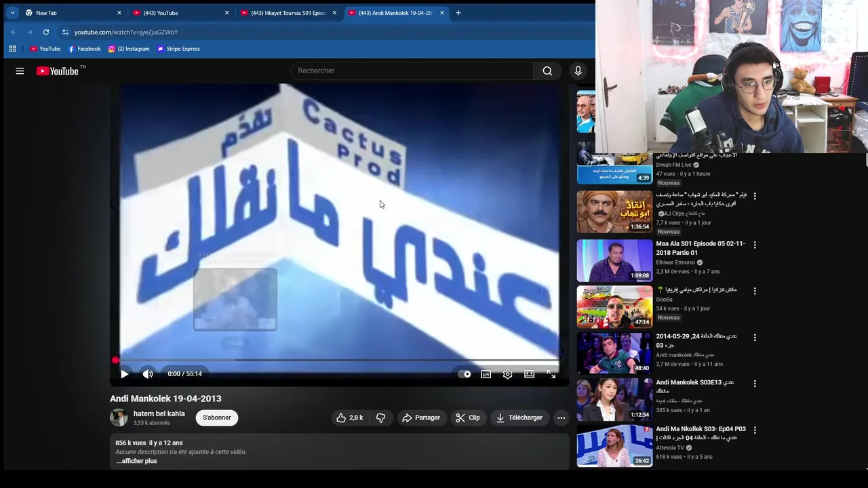Enter full screen mode in the player

tap(551, 374)
